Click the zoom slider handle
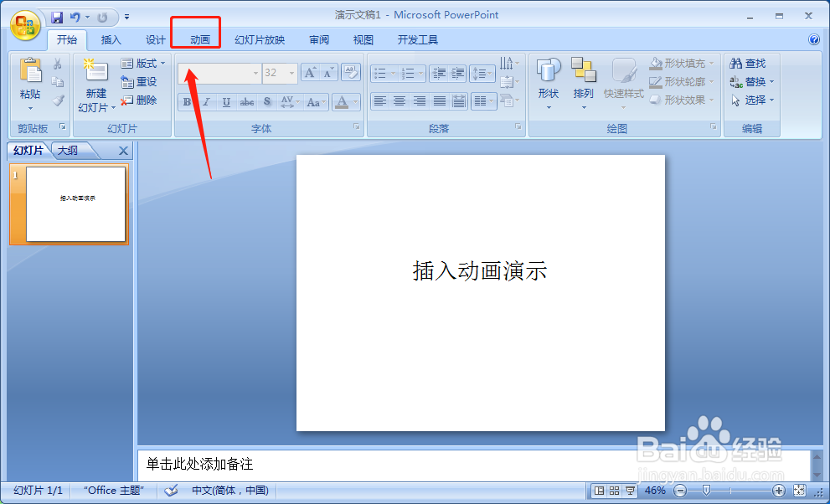The image size is (830, 504). (706, 491)
